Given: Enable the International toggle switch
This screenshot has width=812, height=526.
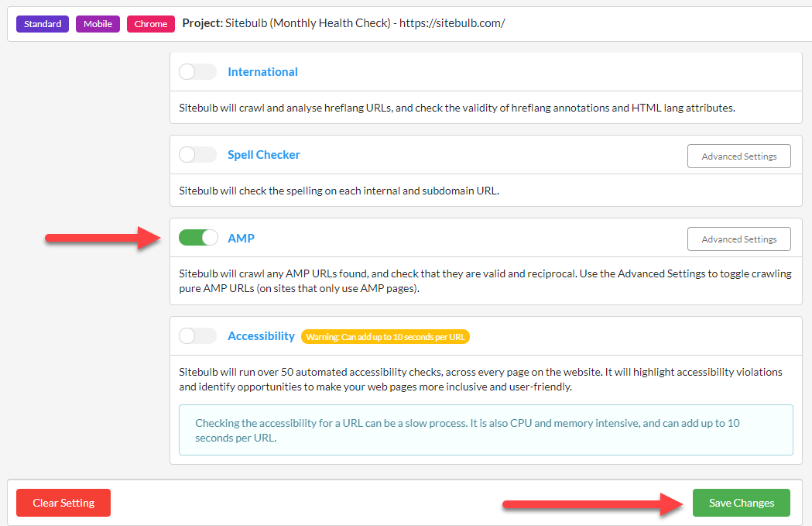Looking at the screenshot, I should pos(197,71).
